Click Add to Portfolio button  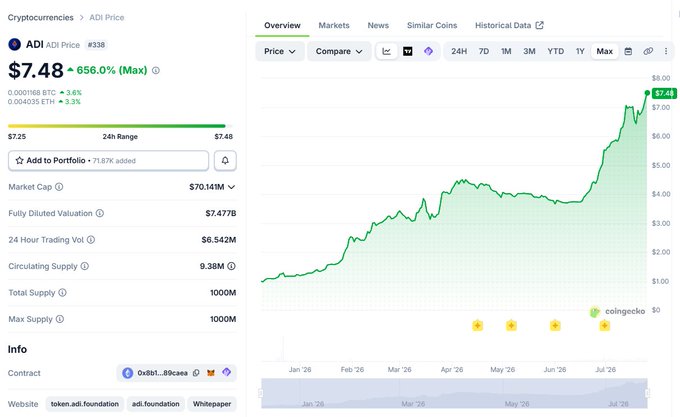click(x=108, y=160)
